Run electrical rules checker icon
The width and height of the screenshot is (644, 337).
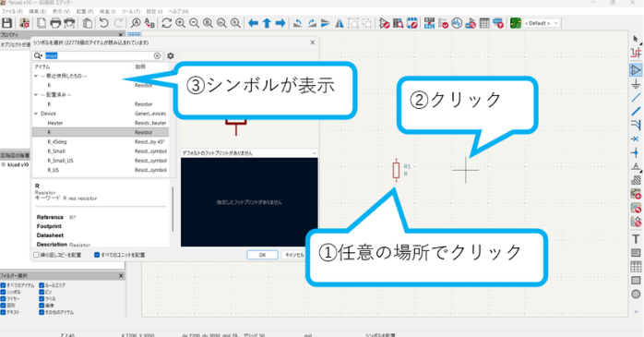coord(443,23)
